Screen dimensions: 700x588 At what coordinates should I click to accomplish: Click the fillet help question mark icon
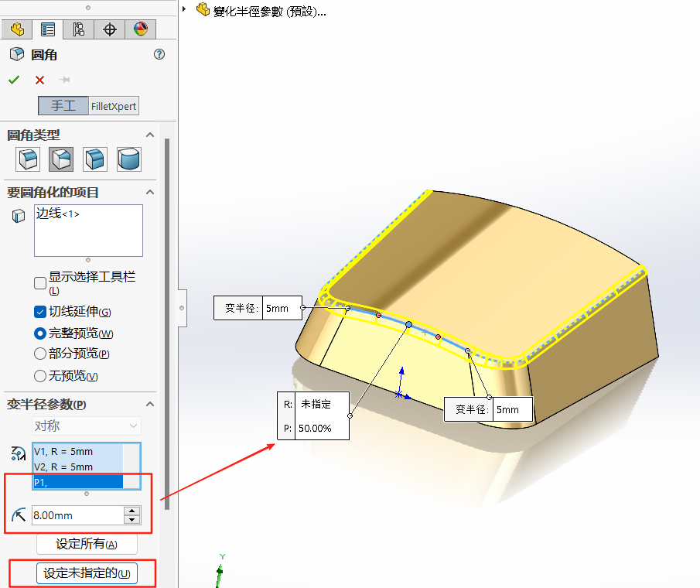(x=159, y=54)
